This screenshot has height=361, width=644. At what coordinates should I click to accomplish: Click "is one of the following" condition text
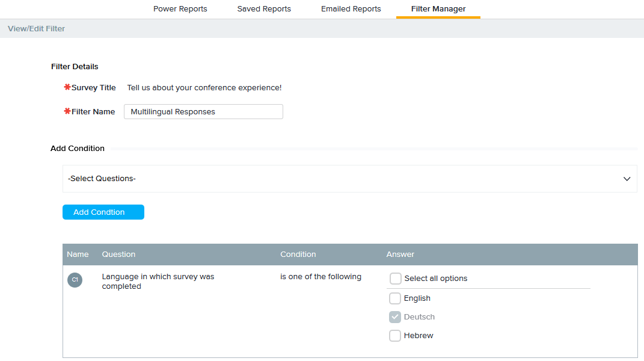pos(320,277)
